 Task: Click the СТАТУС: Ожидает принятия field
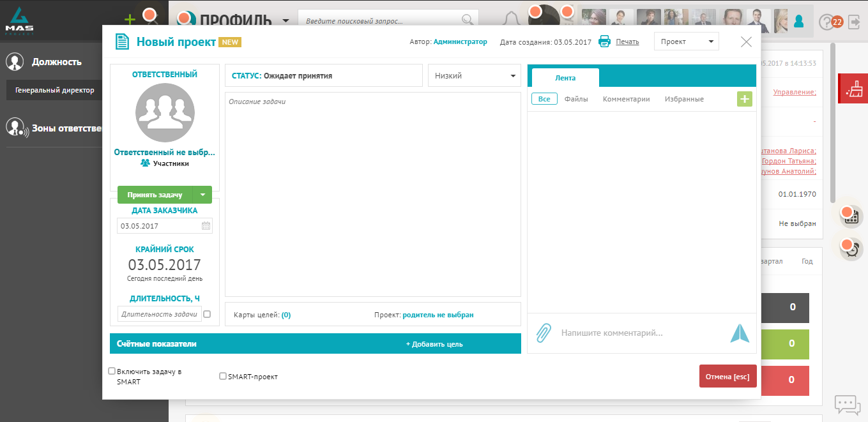coord(324,75)
